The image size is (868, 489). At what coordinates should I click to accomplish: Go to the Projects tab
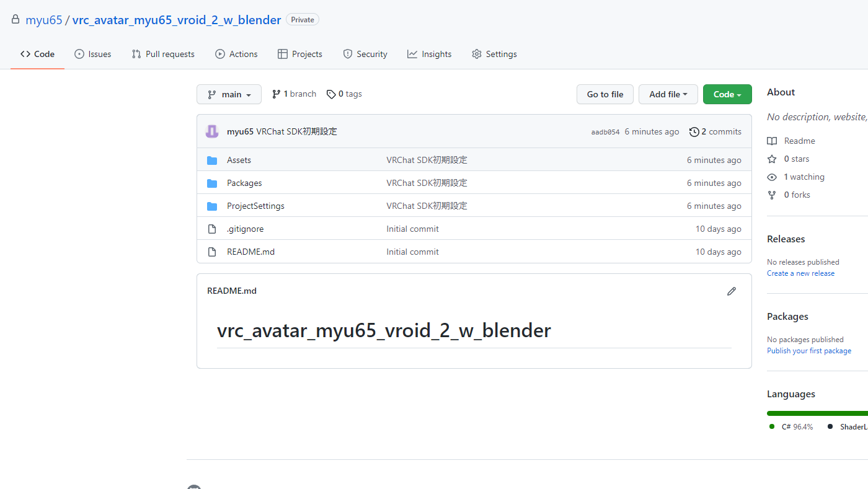300,54
